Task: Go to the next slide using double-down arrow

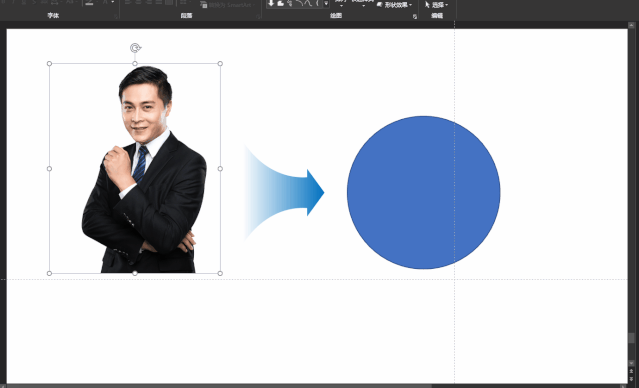Action: coord(632,379)
